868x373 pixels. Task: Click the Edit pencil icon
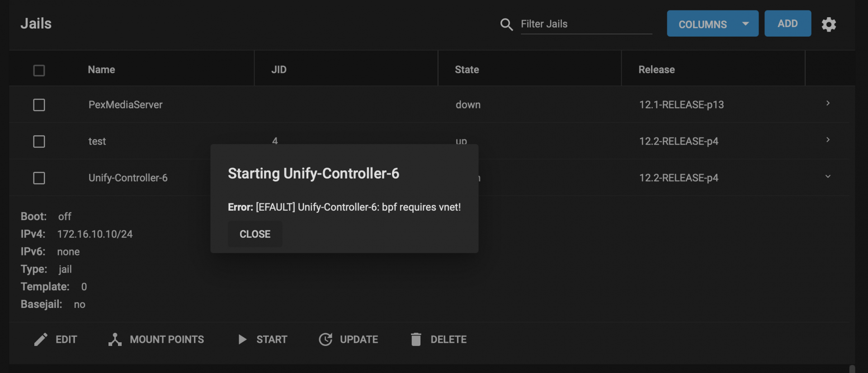coord(41,339)
